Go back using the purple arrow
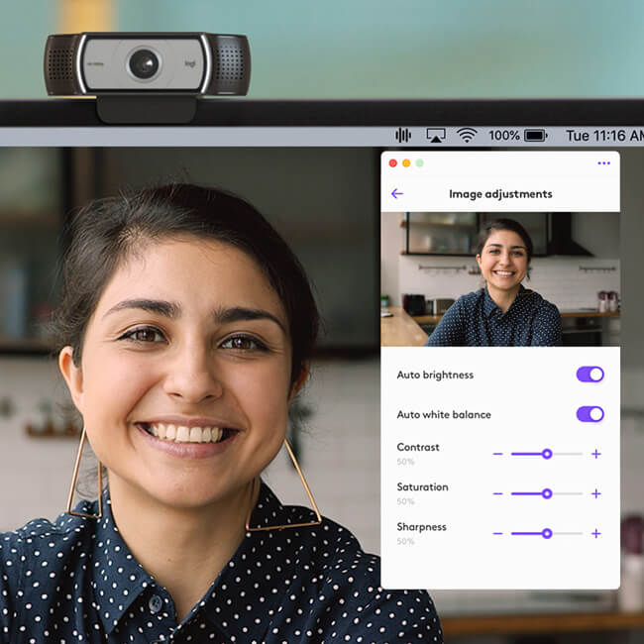 point(397,194)
